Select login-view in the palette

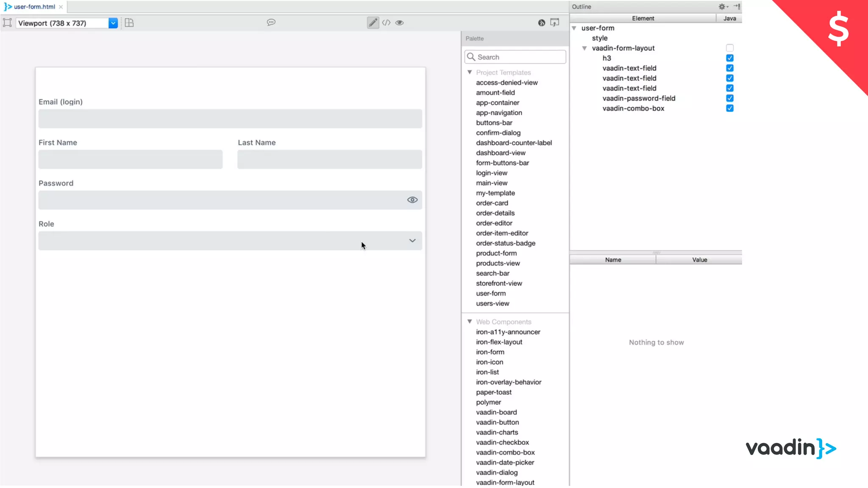click(491, 173)
